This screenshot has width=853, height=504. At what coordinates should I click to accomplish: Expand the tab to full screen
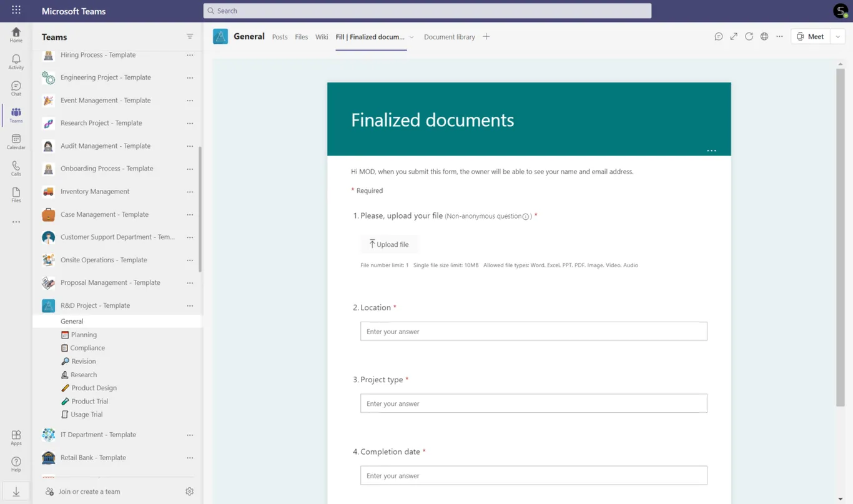734,36
